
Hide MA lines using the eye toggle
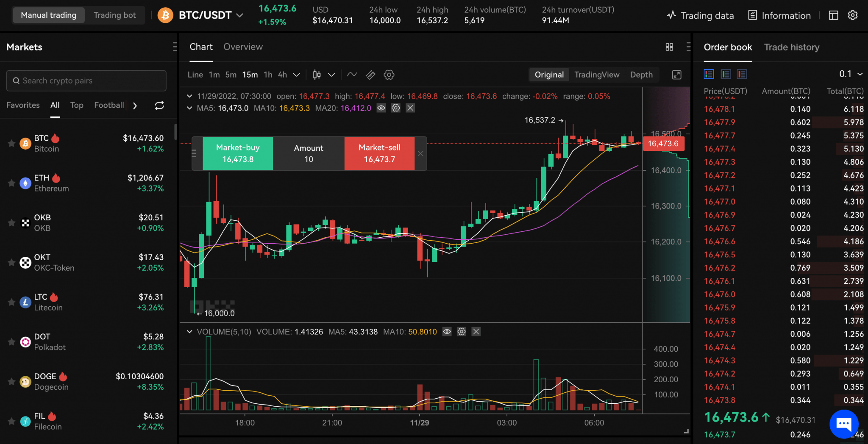(x=381, y=108)
